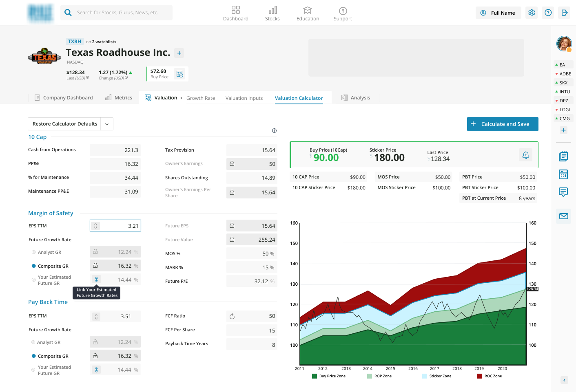
Task: Open the Full Name account menu
Action: pyautogui.click(x=498, y=13)
